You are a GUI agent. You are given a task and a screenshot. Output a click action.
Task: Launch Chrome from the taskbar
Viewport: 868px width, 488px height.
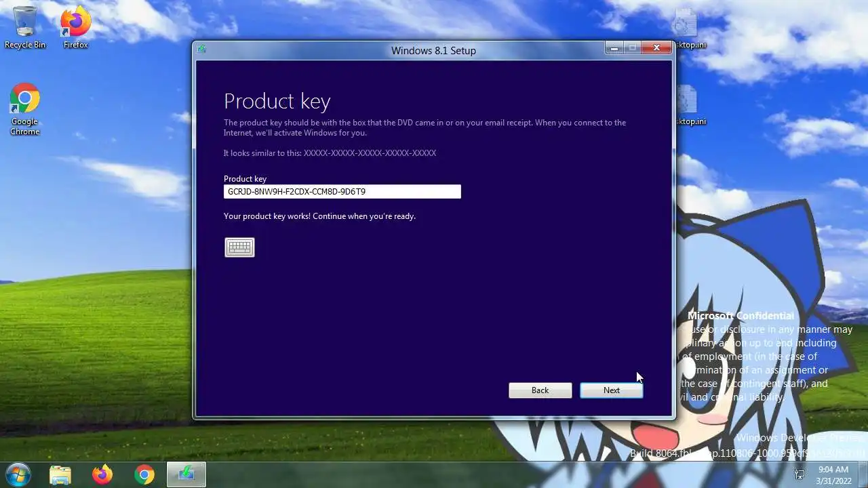coord(144,474)
